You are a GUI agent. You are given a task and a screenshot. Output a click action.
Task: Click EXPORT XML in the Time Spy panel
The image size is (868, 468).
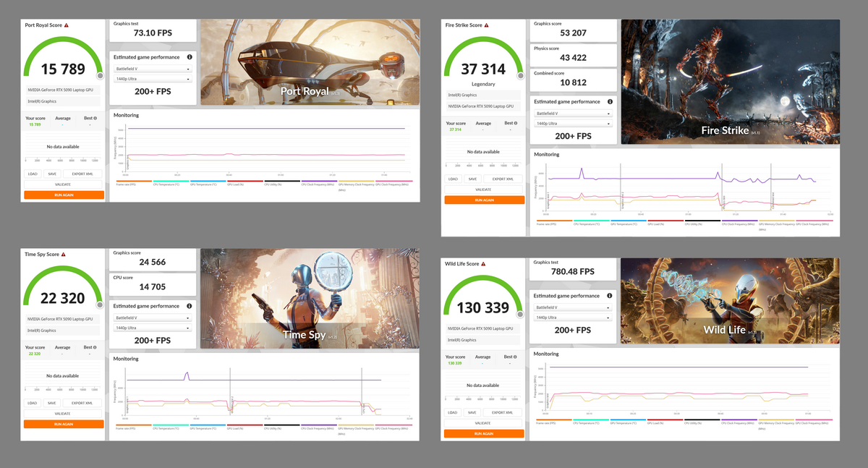pos(83,403)
